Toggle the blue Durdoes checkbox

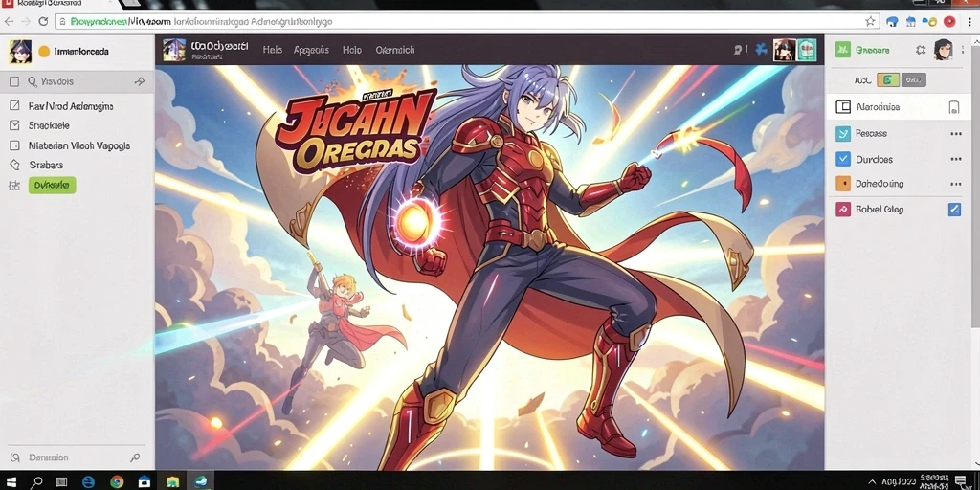(843, 159)
